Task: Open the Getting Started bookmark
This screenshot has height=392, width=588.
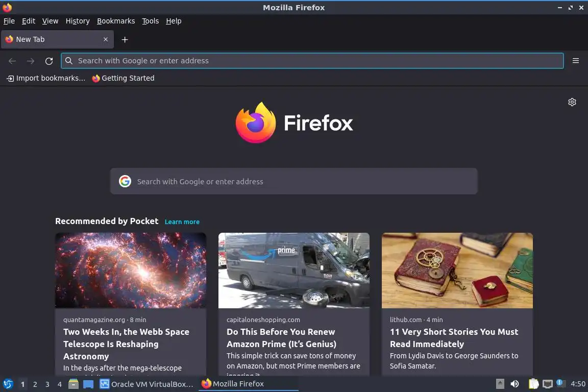Action: (124, 78)
